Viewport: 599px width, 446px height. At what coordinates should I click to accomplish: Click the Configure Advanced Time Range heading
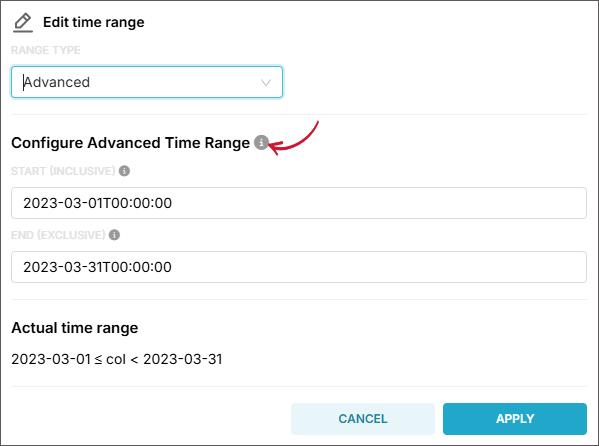pos(131,143)
